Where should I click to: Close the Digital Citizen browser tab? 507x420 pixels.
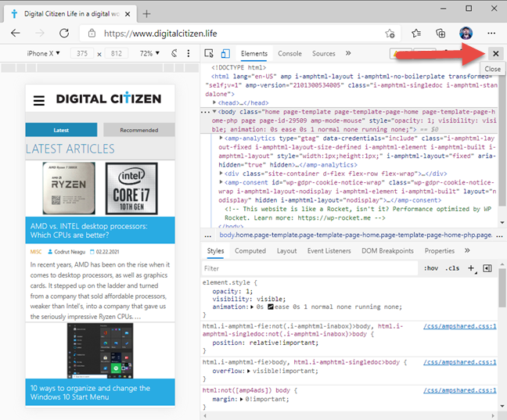point(128,14)
